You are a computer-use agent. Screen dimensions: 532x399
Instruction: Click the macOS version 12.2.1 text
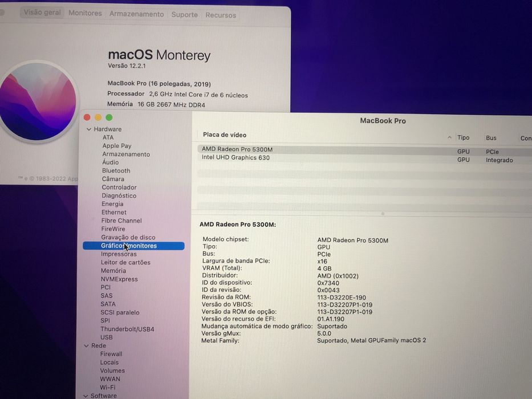point(127,66)
